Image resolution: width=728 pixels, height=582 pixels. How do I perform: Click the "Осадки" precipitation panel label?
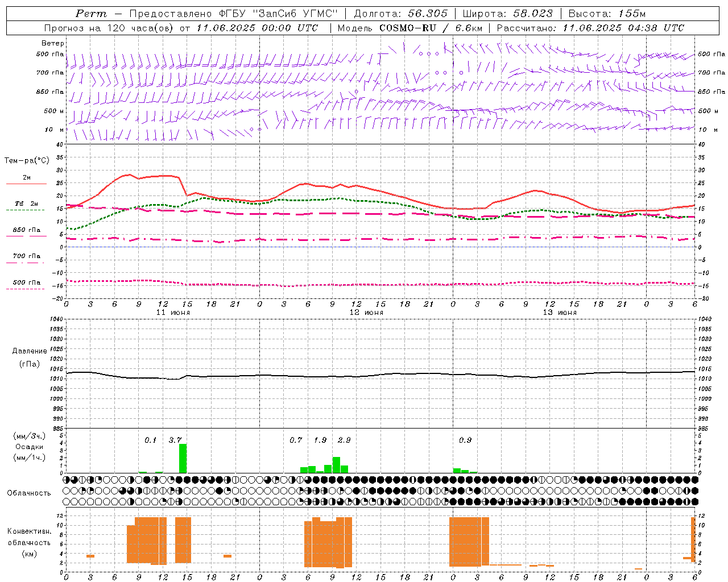pos(29,447)
